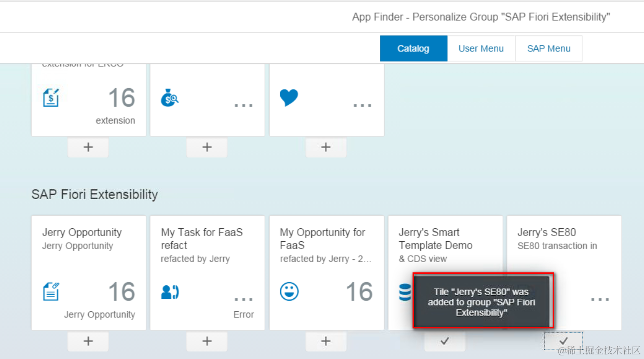Switch to the Catalog tab
Screen dimensions: 644x359
click(x=413, y=49)
